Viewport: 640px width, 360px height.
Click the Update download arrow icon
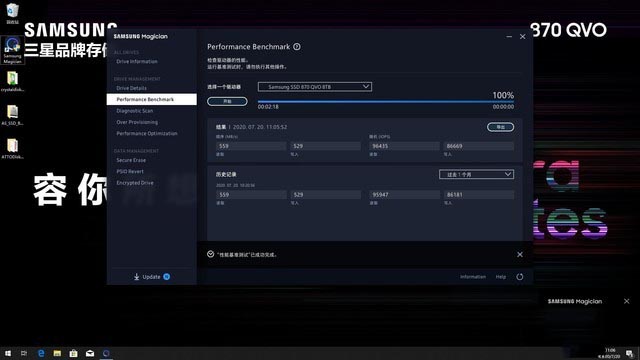tap(137, 277)
